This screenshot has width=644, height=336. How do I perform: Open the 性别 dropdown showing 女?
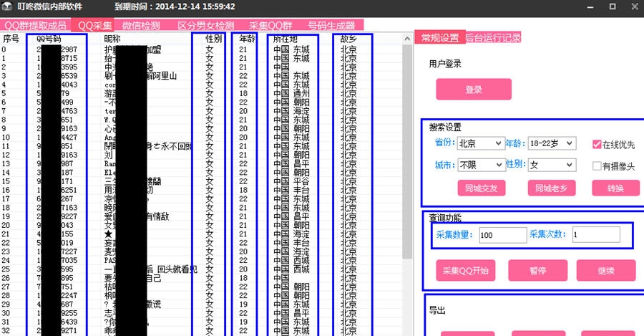click(x=552, y=165)
